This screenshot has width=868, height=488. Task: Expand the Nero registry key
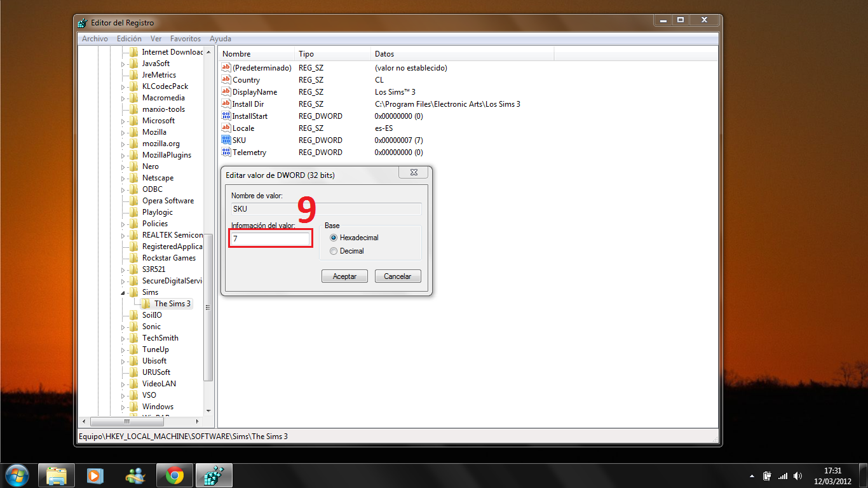[x=123, y=166]
